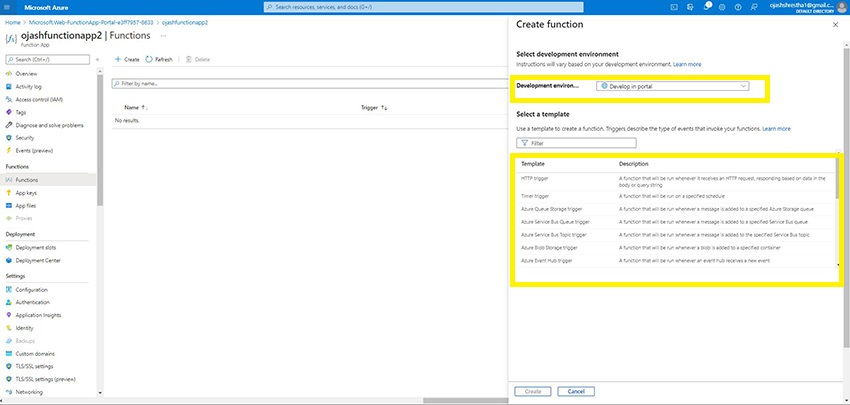This screenshot has height=405, width=850.
Task: Click the Configuration icon in Settings
Action: pos(9,290)
